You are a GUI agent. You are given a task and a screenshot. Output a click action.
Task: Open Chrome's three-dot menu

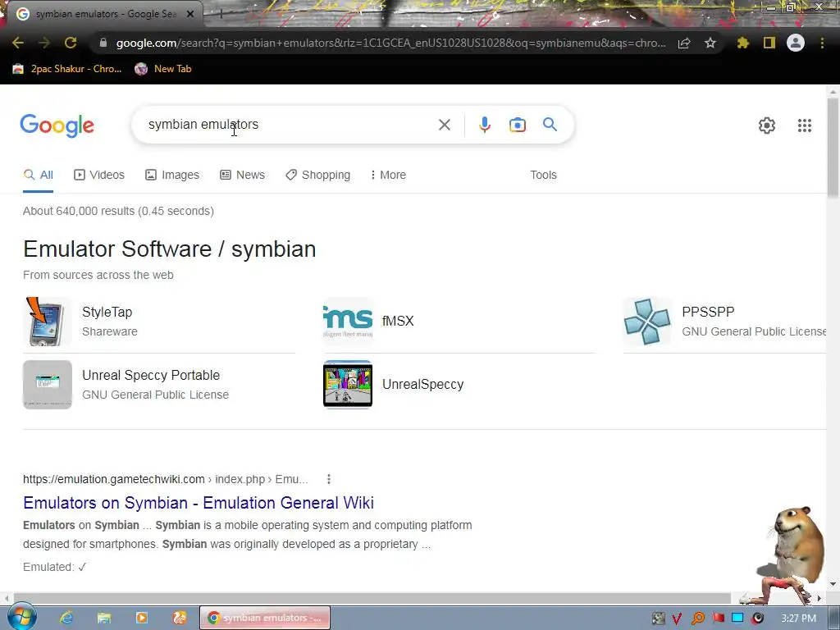coord(822,43)
